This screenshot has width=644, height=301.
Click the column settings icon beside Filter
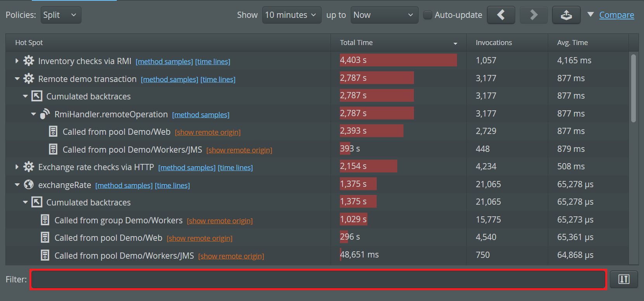pos(623,279)
